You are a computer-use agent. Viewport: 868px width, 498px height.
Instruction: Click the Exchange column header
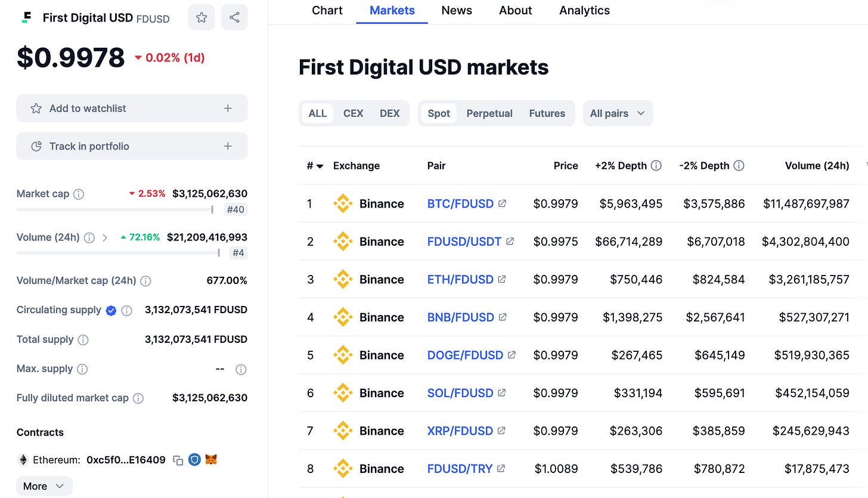pos(356,166)
